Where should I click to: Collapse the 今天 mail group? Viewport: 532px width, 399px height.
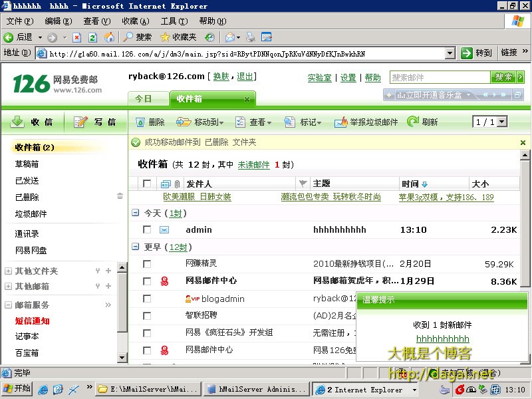pyautogui.click(x=135, y=213)
